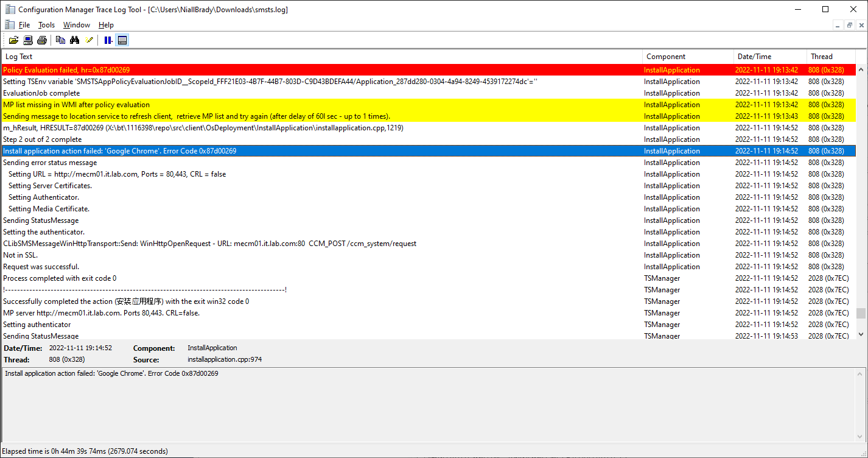The height and width of the screenshot is (458, 868).
Task: Select the 'Setting Media Certificate.' row
Action: pyautogui.click(x=429, y=209)
